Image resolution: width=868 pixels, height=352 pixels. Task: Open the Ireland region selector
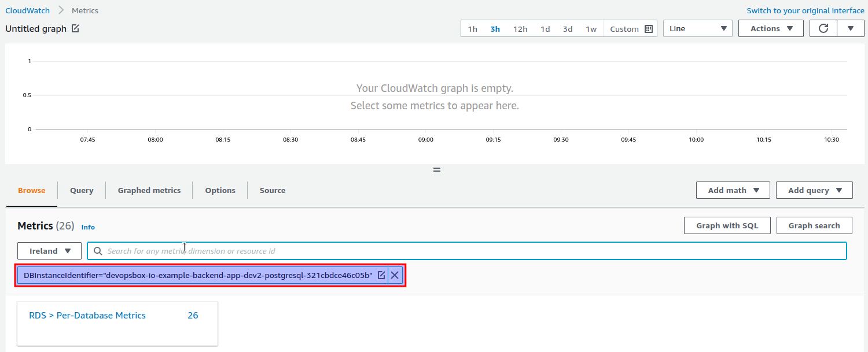click(x=49, y=250)
